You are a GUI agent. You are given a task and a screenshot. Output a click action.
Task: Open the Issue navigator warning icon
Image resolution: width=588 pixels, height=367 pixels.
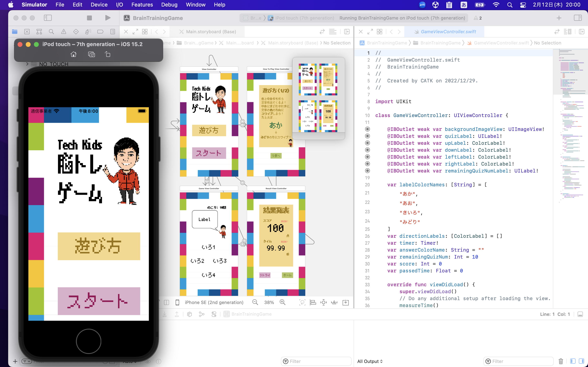tap(63, 32)
